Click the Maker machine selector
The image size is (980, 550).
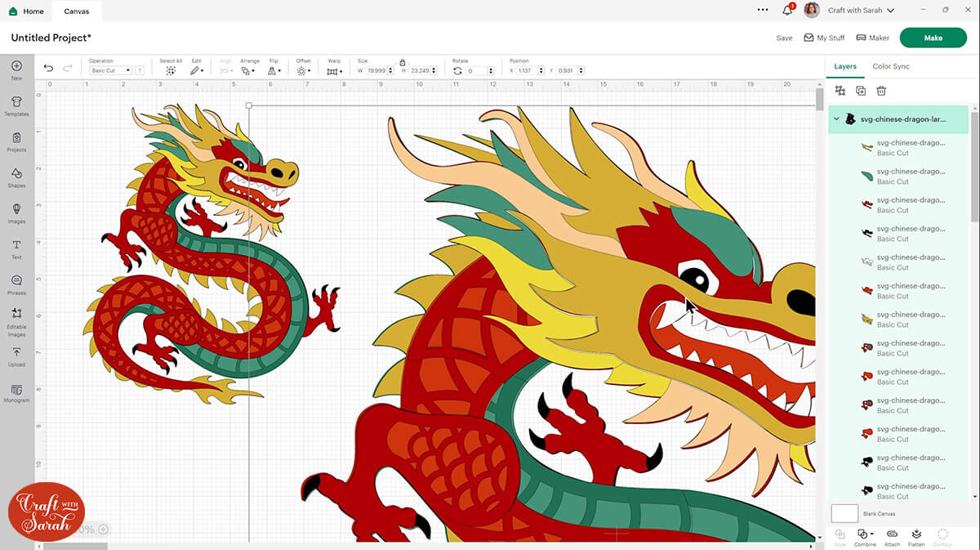coord(872,38)
